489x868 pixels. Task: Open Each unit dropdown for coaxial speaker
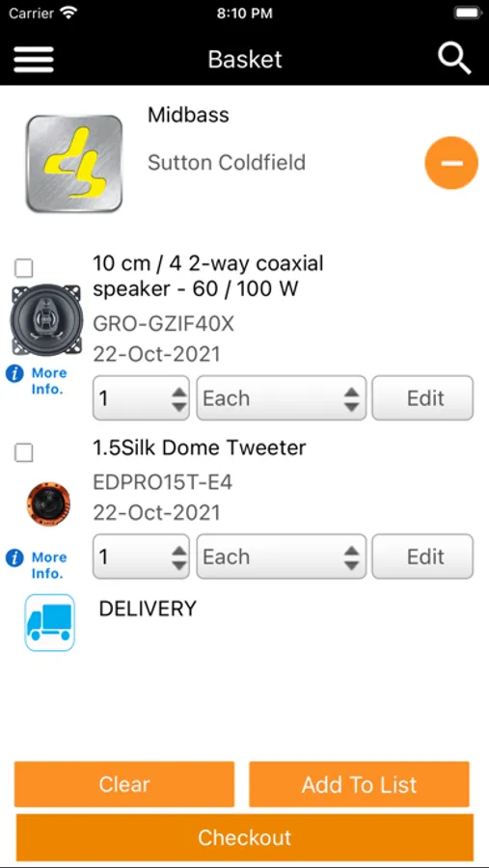pyautogui.click(x=282, y=398)
